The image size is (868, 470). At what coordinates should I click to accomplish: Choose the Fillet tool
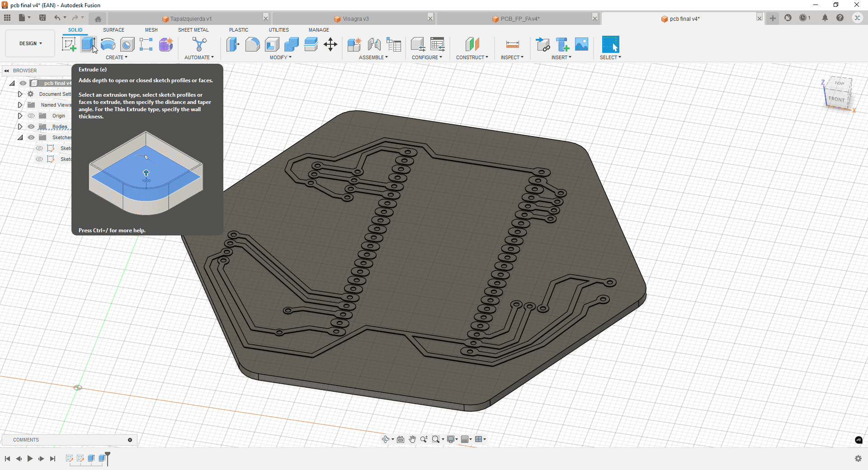pos(252,44)
